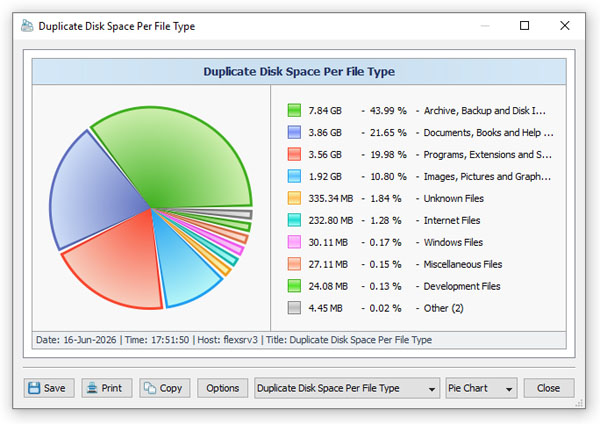Click the legend text 'Images, Pictures and Graph...'

[487, 176]
